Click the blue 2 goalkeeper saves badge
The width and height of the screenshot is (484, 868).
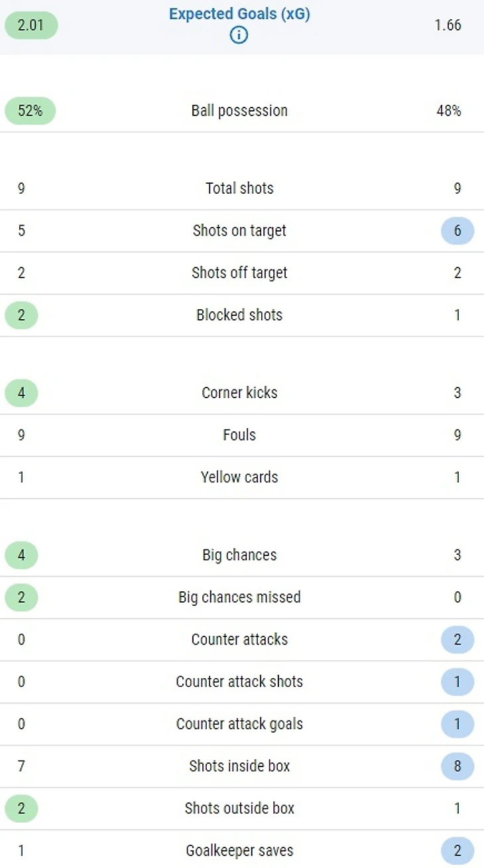457,851
